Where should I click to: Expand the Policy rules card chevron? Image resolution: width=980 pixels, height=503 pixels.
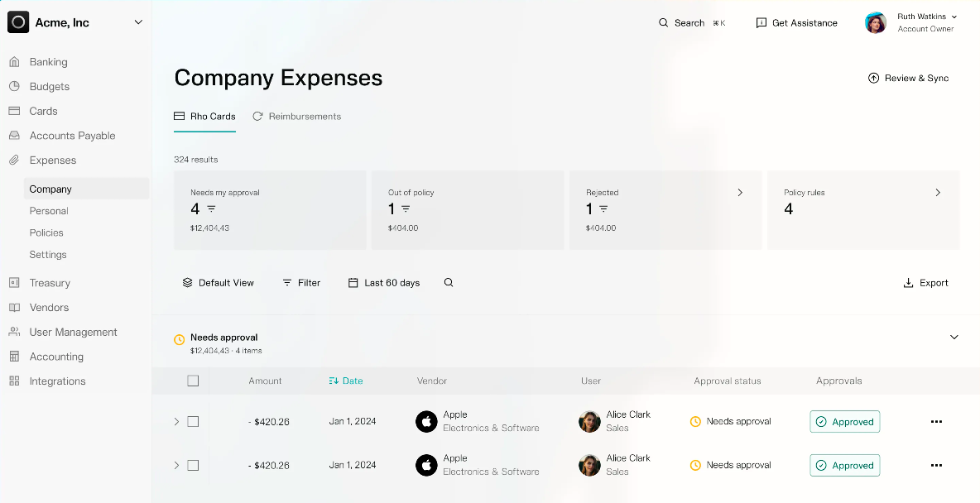[x=938, y=193]
